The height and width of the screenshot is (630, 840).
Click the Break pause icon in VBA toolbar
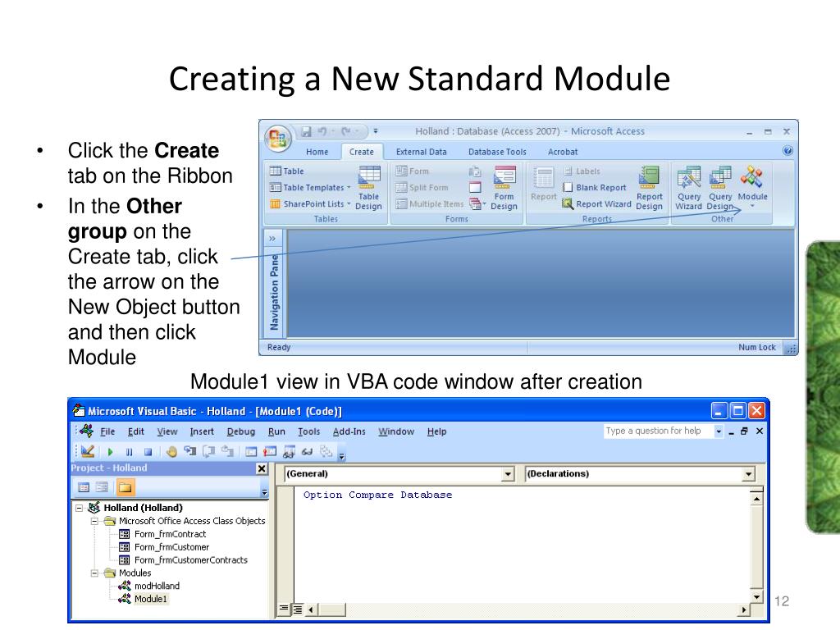[x=129, y=452]
